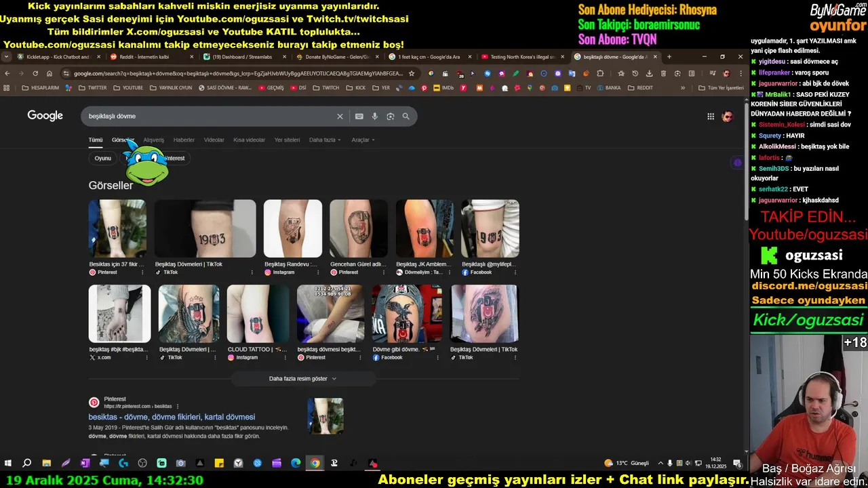Search by image with Google Lens

(391, 117)
